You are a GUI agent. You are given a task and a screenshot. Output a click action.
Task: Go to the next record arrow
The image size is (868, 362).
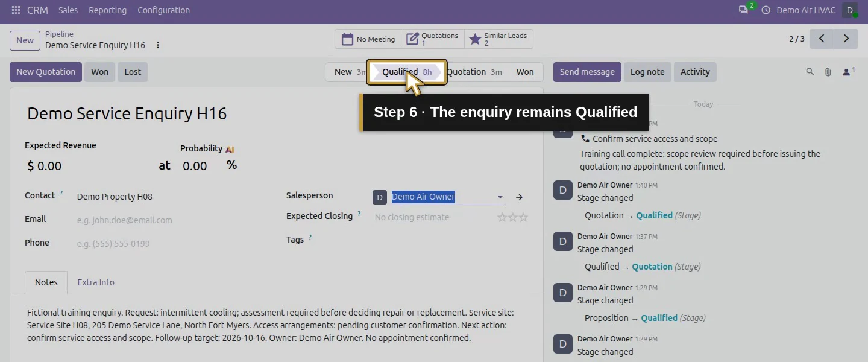pos(846,39)
